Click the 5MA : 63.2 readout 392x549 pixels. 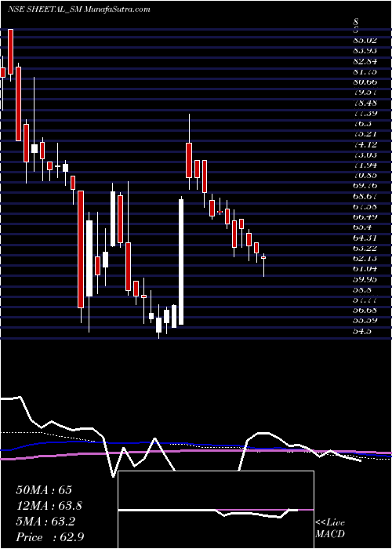coord(45,522)
